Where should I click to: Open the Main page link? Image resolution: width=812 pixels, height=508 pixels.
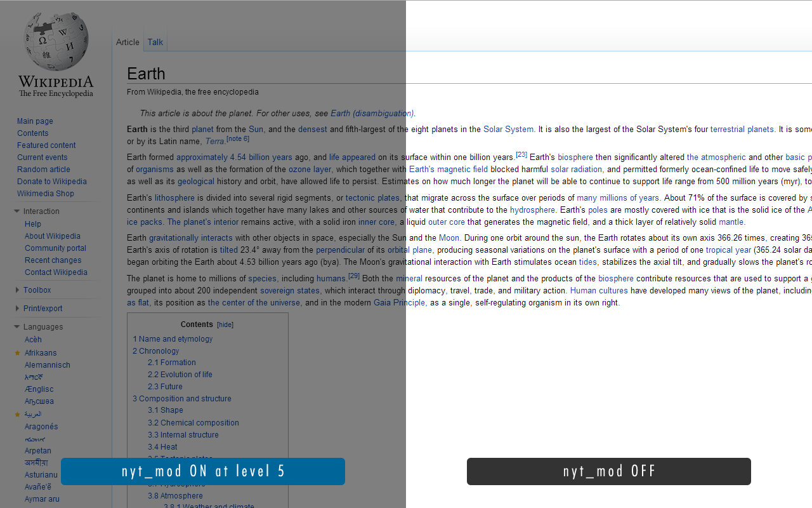[x=35, y=121]
